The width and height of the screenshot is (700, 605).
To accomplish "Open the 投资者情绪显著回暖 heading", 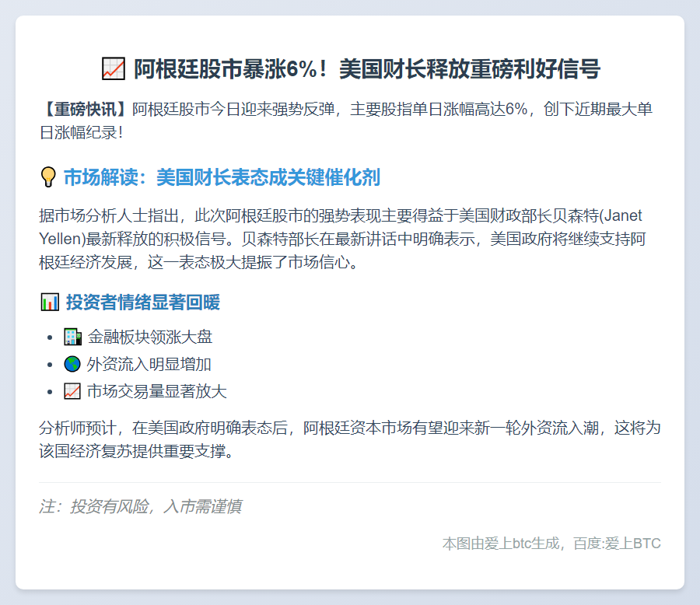I will (x=142, y=302).
